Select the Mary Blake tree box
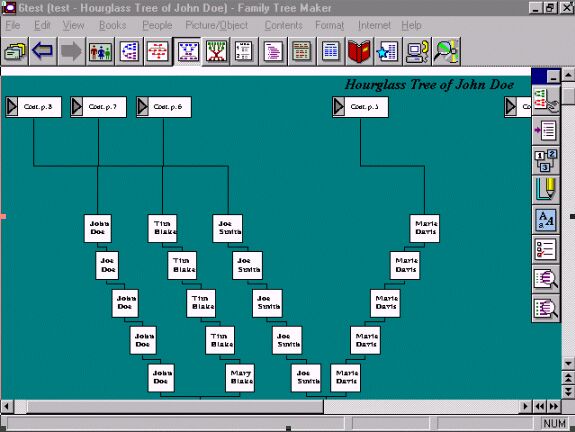 tap(240, 378)
